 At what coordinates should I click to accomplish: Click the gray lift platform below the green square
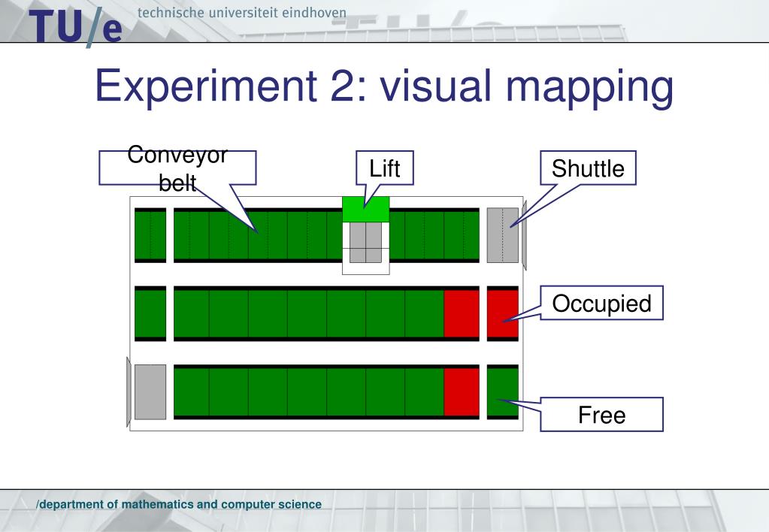click(x=366, y=243)
